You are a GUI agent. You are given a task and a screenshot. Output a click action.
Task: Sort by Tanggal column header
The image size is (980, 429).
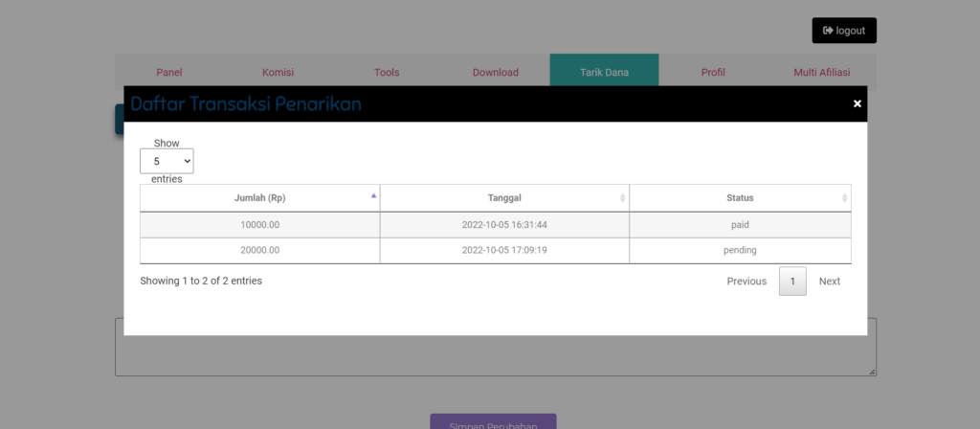(504, 198)
